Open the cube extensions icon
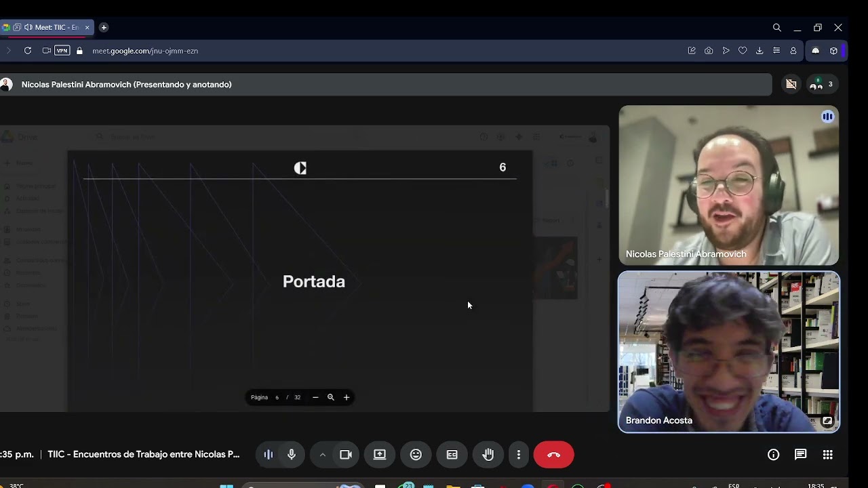868x488 pixels. tap(833, 51)
